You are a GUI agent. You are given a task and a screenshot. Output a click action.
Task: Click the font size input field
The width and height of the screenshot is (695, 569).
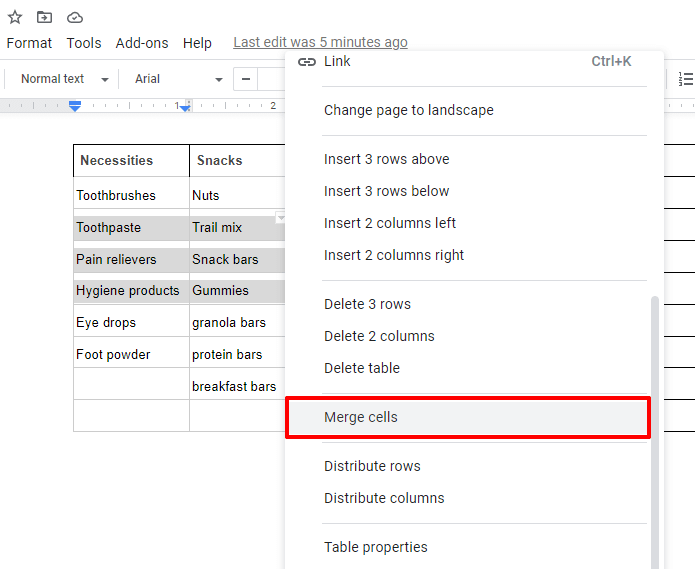click(271, 79)
